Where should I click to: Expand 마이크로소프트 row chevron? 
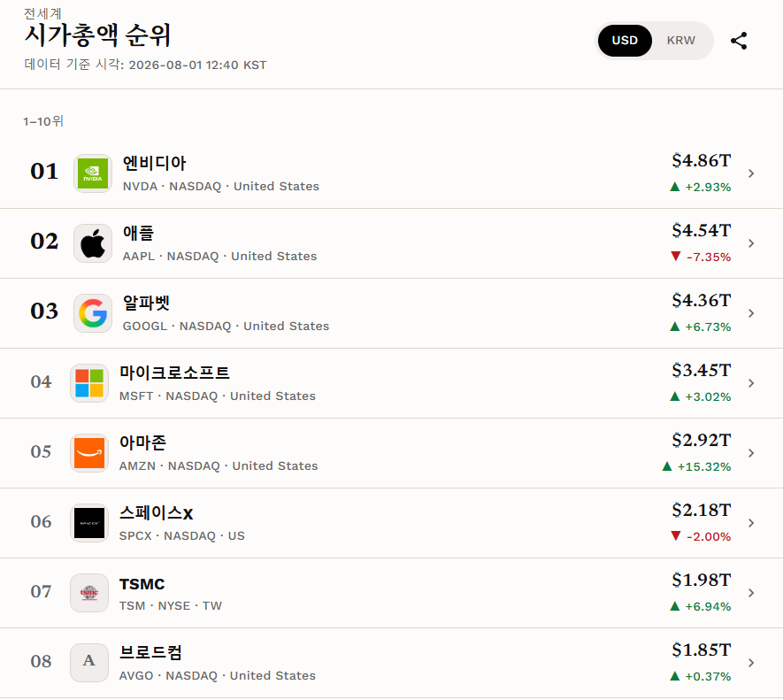[x=751, y=383]
